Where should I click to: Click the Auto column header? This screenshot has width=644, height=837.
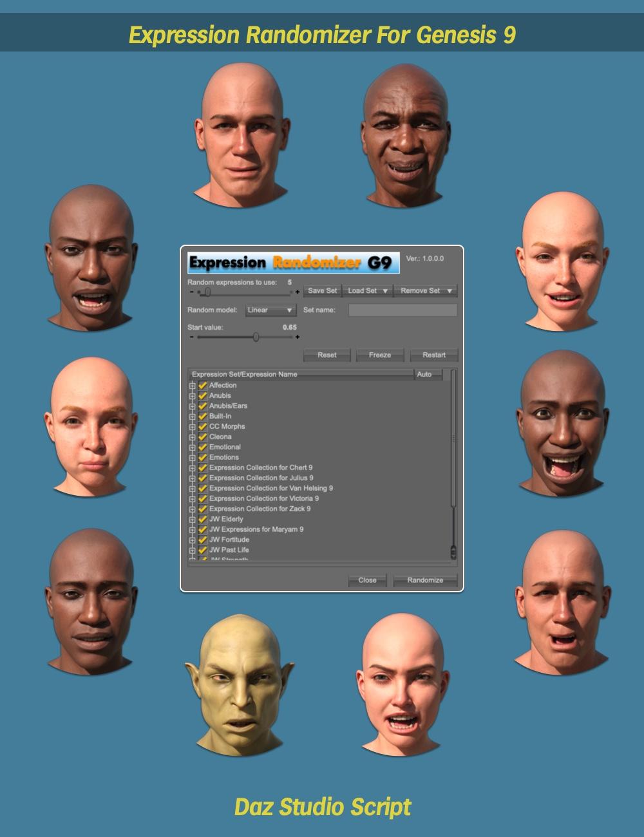[424, 374]
